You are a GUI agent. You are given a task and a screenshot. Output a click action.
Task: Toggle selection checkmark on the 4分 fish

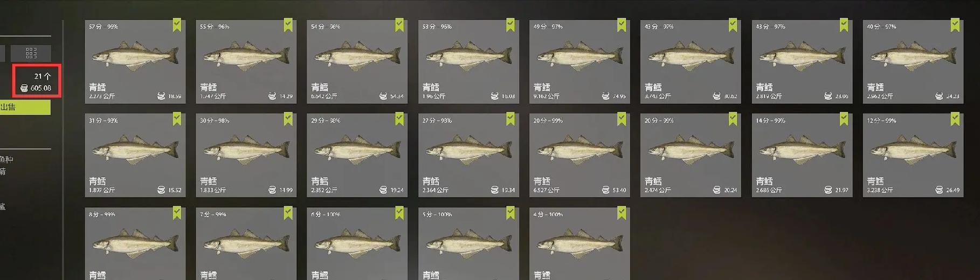point(622,213)
